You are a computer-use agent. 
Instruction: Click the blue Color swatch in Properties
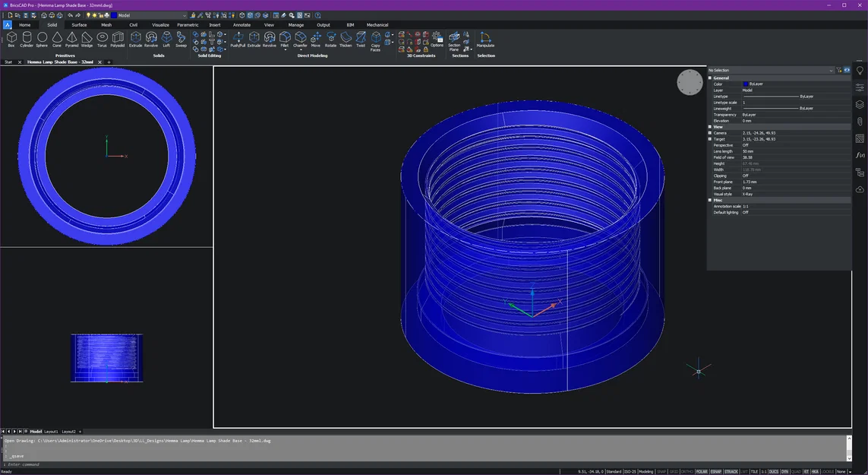pyautogui.click(x=745, y=84)
